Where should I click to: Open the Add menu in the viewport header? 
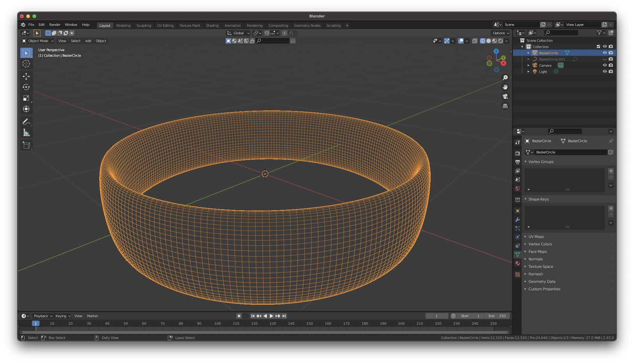point(88,41)
